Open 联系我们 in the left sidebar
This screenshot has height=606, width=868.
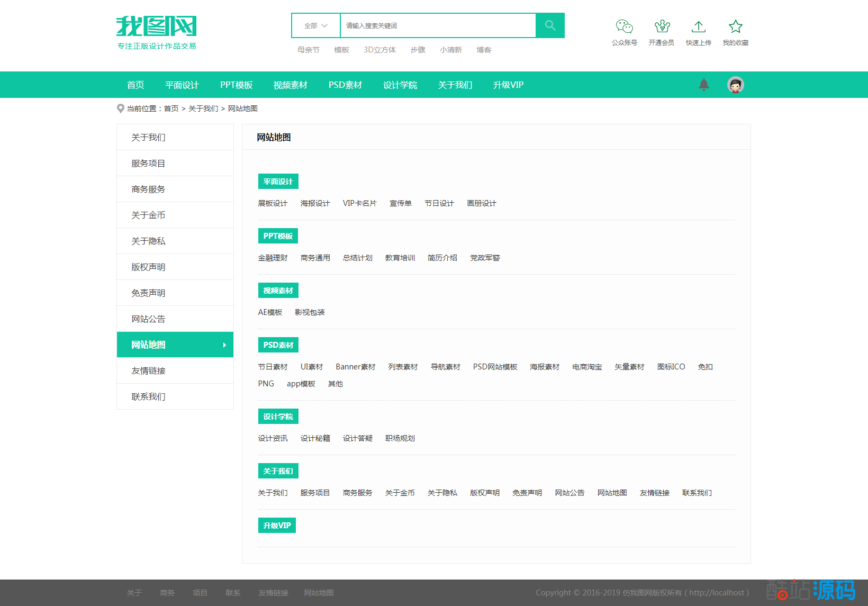point(148,397)
